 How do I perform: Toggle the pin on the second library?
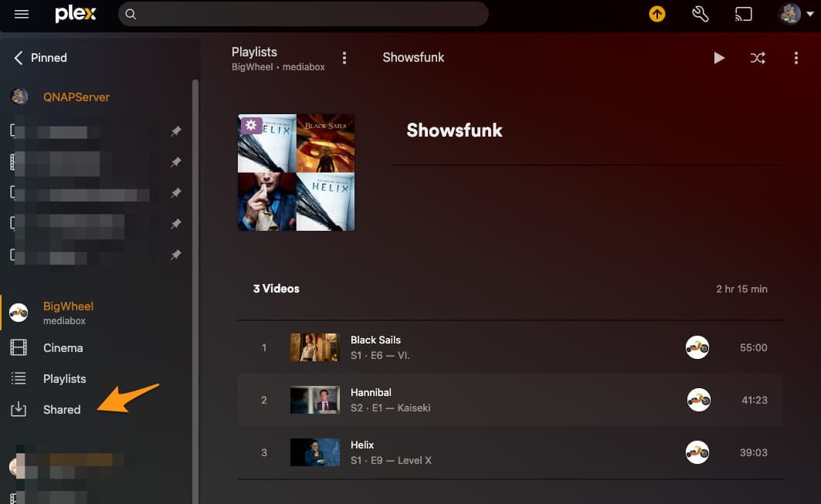point(175,162)
